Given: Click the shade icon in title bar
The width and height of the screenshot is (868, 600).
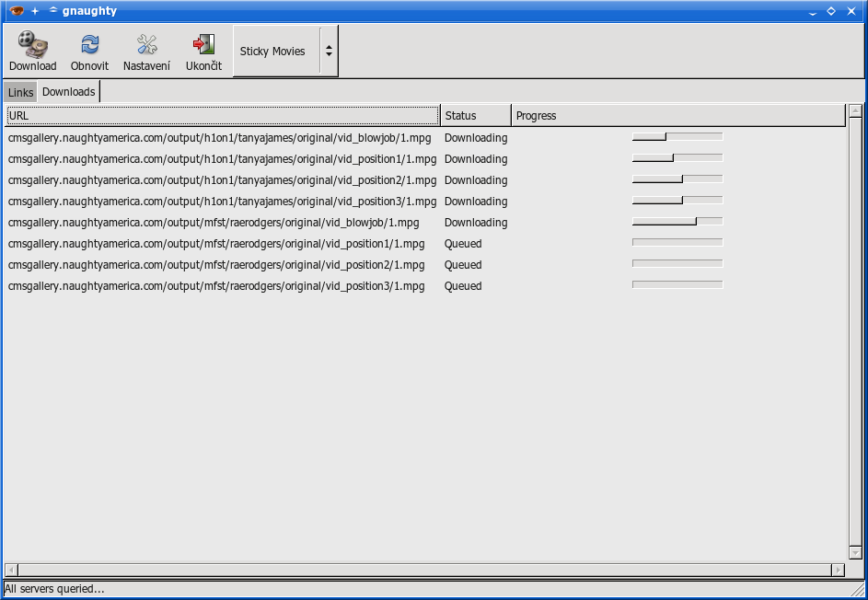Looking at the screenshot, I should coord(53,10).
